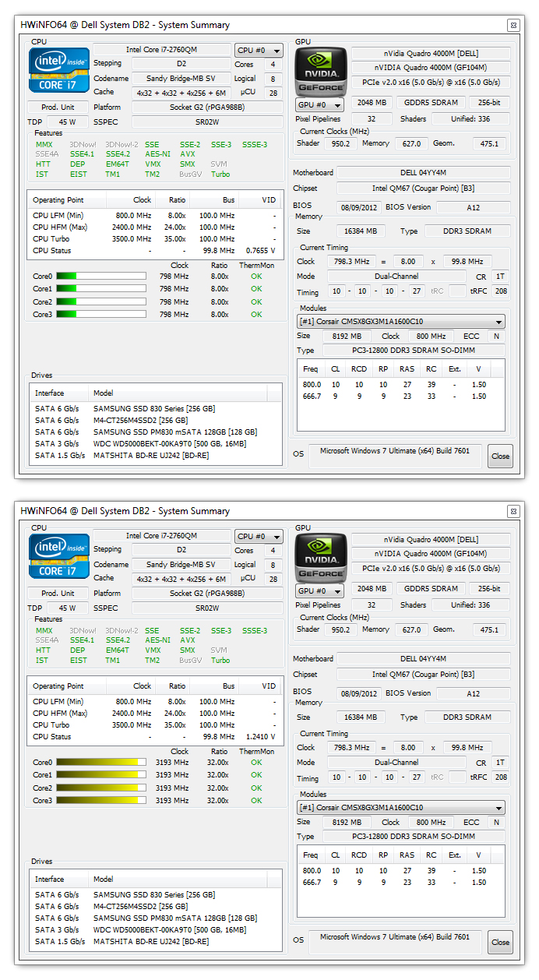Viewport: 539px width, 980px height.
Task: Click NVIDIA GeForce logo in upper window
Action: click(x=320, y=71)
